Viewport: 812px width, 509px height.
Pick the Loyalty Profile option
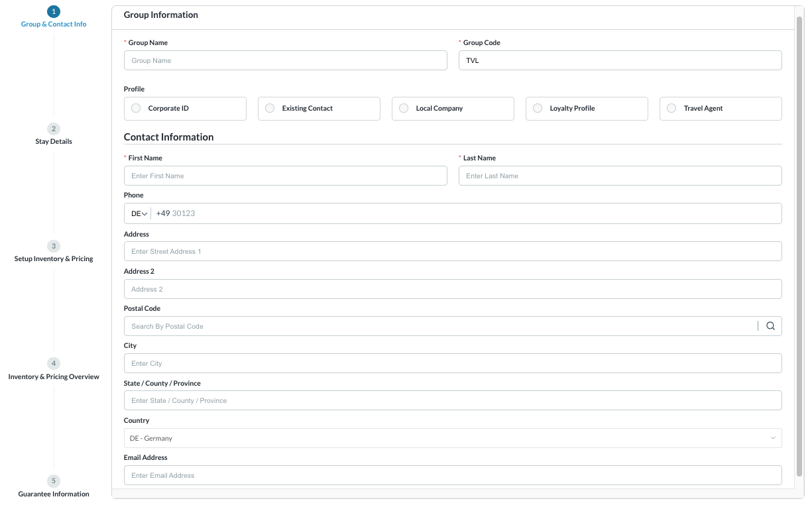(537, 107)
